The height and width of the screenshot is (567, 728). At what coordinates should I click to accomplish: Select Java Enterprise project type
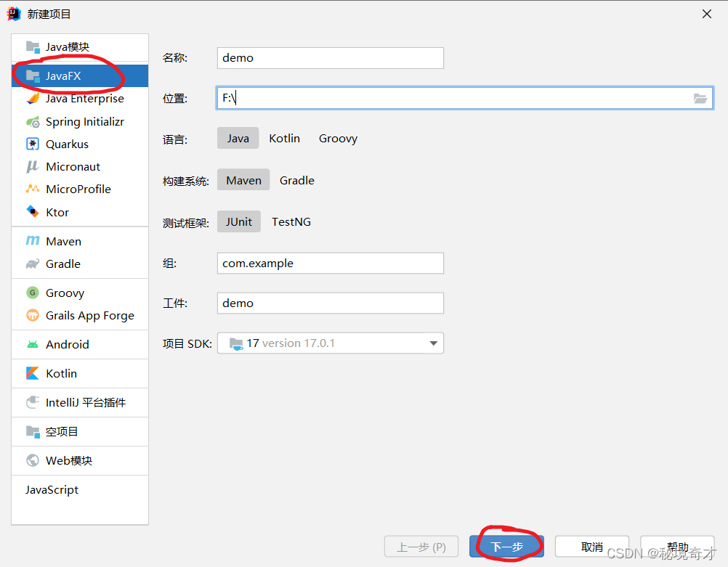pos(80,98)
